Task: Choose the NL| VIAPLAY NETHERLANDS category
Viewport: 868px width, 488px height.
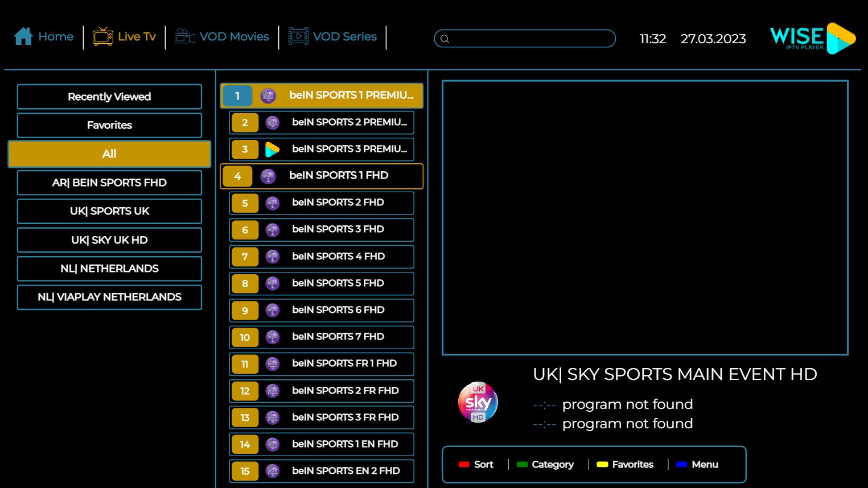Action: [109, 297]
